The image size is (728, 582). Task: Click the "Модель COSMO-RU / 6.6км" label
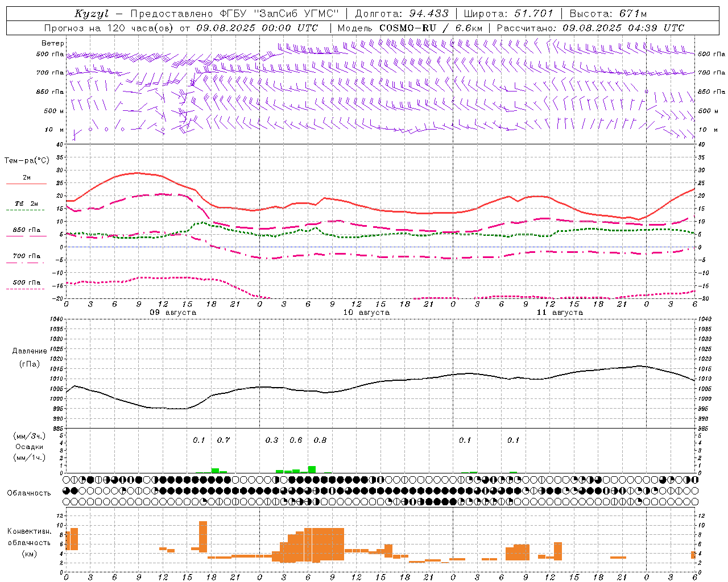coord(410,28)
